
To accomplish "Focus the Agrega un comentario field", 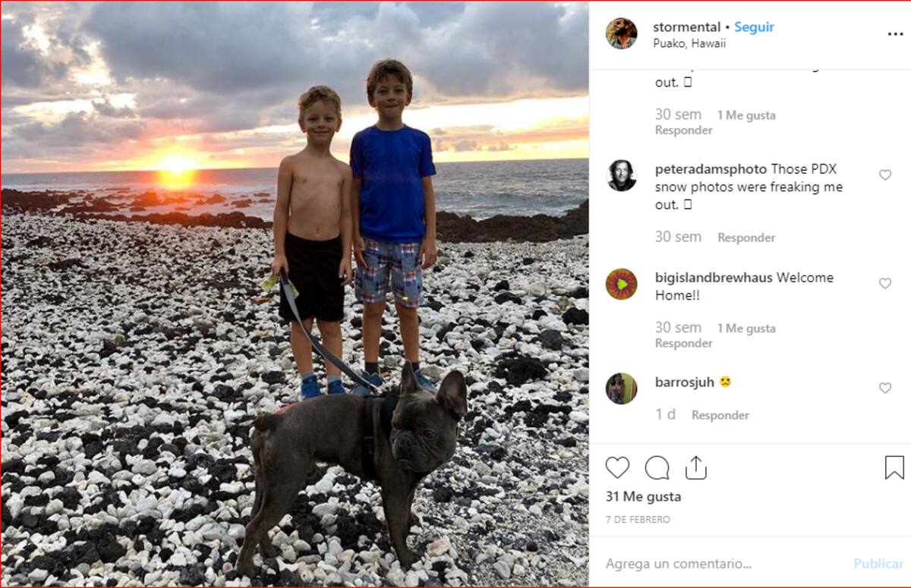I will (x=721, y=564).
